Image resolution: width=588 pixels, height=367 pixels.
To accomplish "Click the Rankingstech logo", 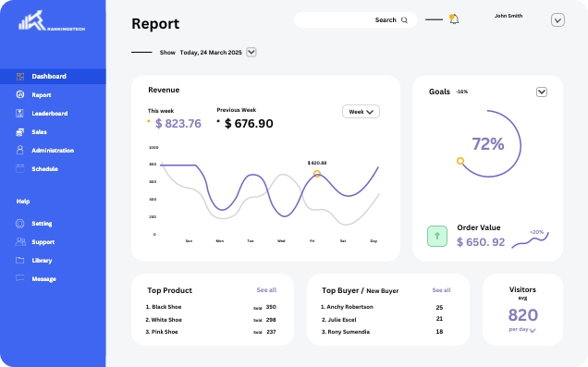I will [x=52, y=20].
